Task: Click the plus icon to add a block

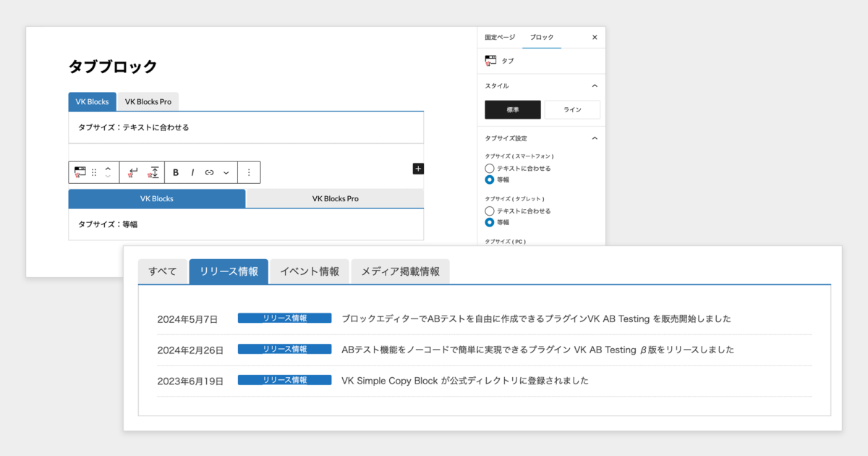Action: tap(418, 168)
